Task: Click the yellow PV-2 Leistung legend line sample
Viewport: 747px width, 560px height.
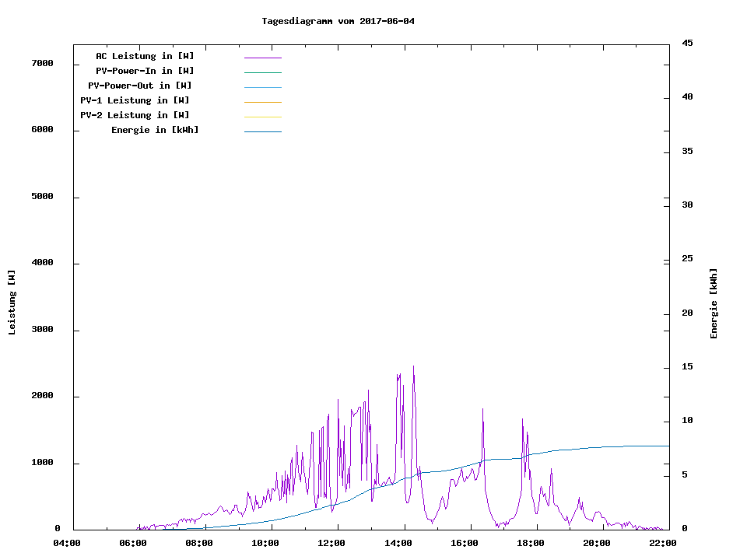Action: (262, 117)
